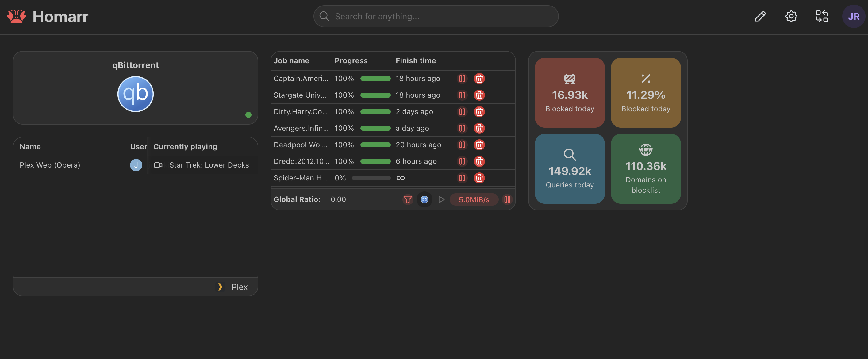This screenshot has height=359, width=868.
Task: Delete the Spider-Man torrent with the trash icon
Action: pos(479,178)
